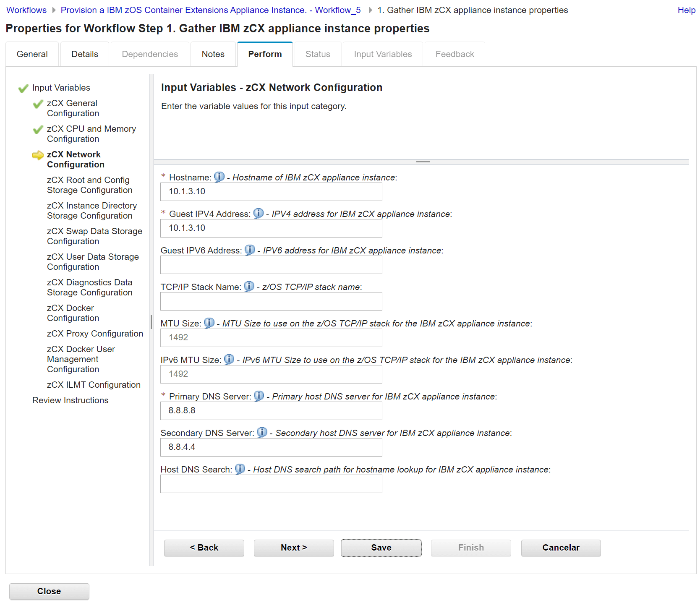Open the Host DNS Search info icon
The width and height of the screenshot is (700, 603).
[x=240, y=469]
